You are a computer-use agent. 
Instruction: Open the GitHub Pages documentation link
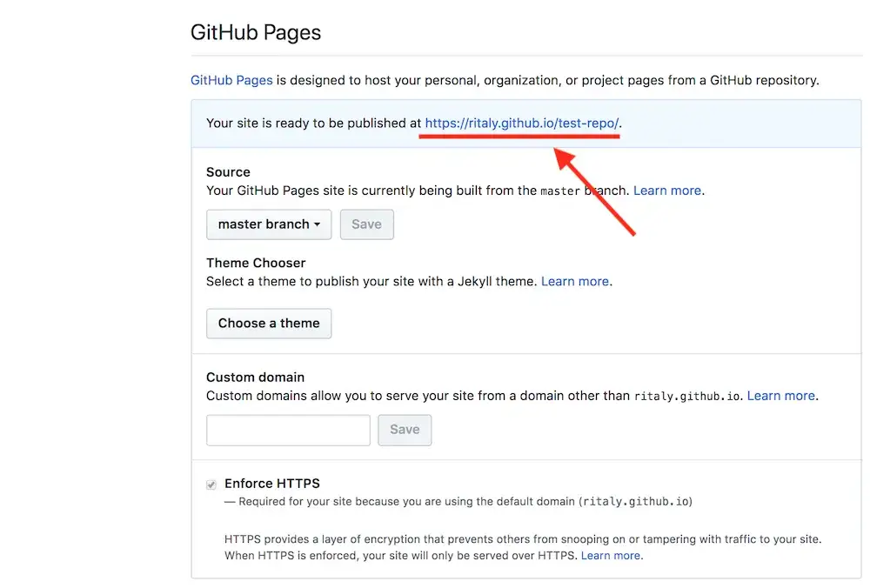click(x=231, y=80)
